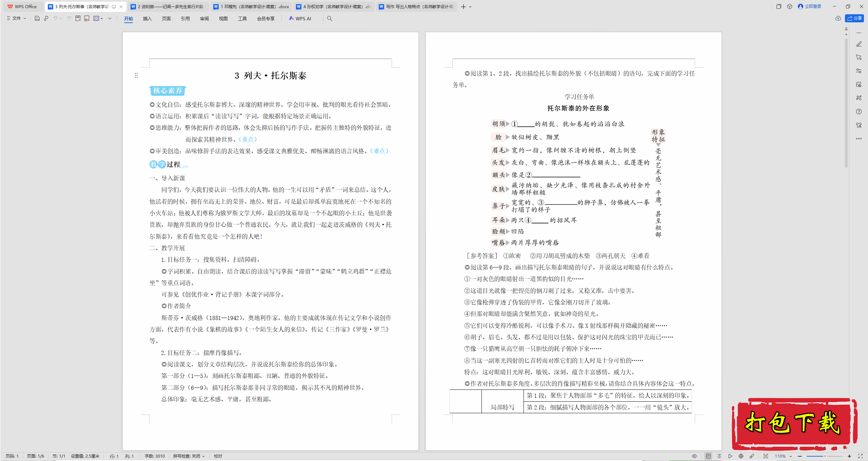Click the tools icon in the right sidebar
868x461 pixels.
point(859,98)
